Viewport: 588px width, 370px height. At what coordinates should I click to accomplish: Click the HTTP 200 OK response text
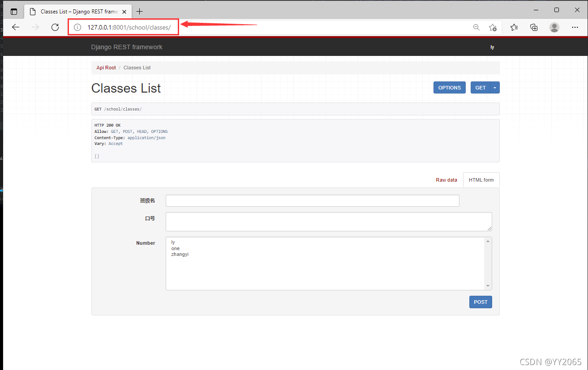(x=107, y=125)
